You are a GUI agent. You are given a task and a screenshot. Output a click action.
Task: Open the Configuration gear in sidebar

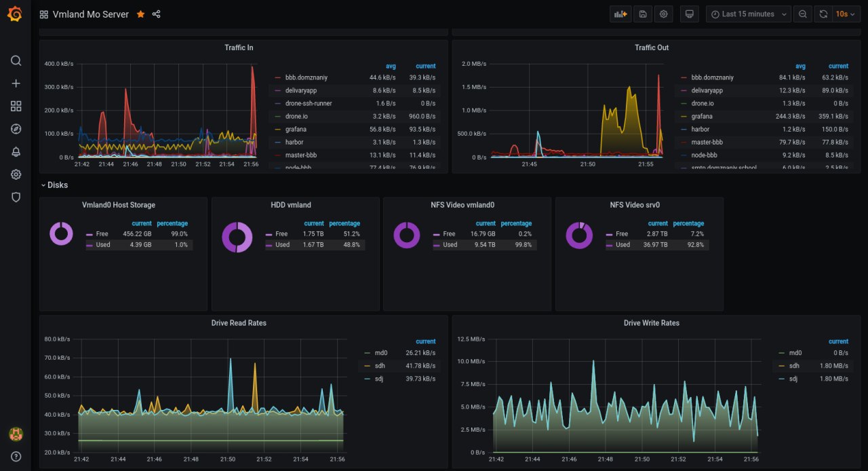[x=16, y=174]
